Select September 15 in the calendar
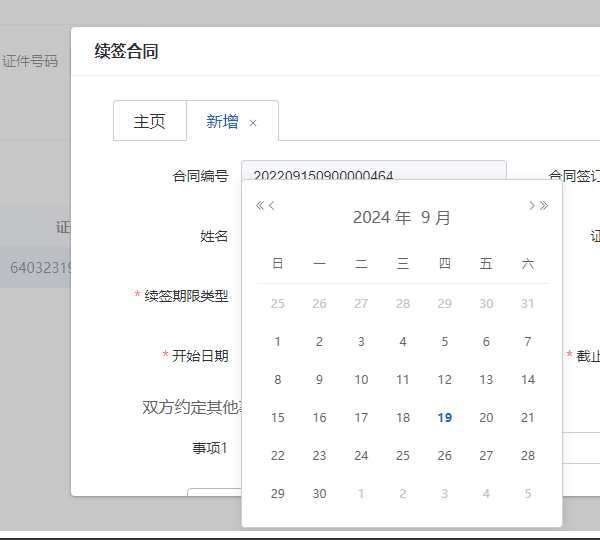 point(278,418)
